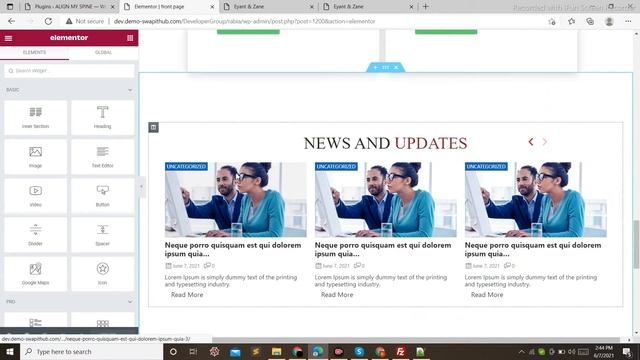Collapse the Basic widgets category
This screenshot has height=360, width=640.
pyautogui.click(x=130, y=90)
